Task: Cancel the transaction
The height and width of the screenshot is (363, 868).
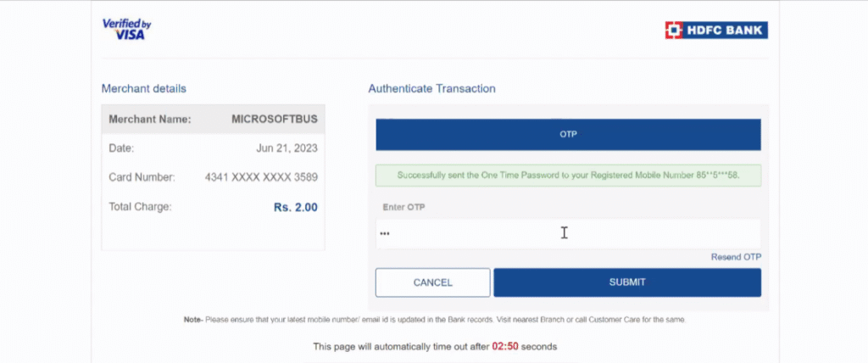Action: coord(433,282)
